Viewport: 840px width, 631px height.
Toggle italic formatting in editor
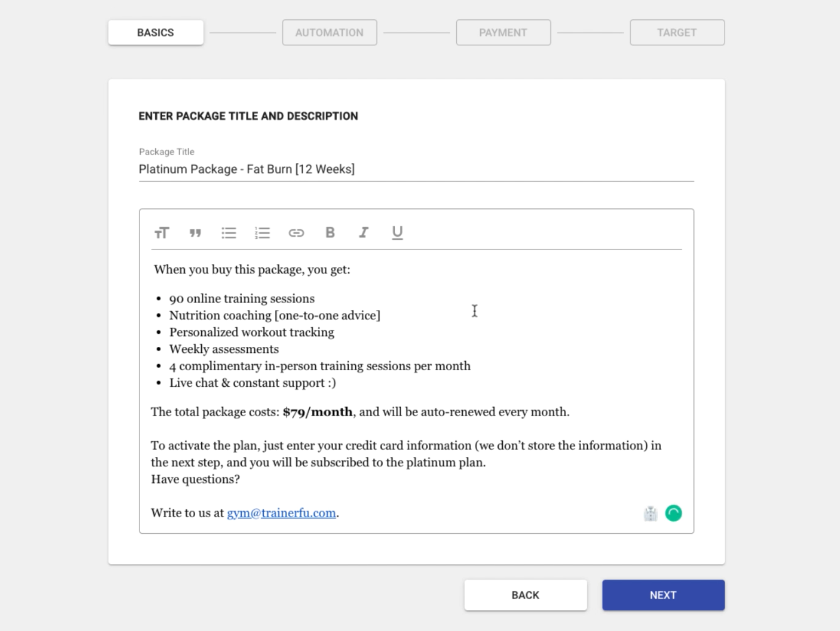[363, 233]
